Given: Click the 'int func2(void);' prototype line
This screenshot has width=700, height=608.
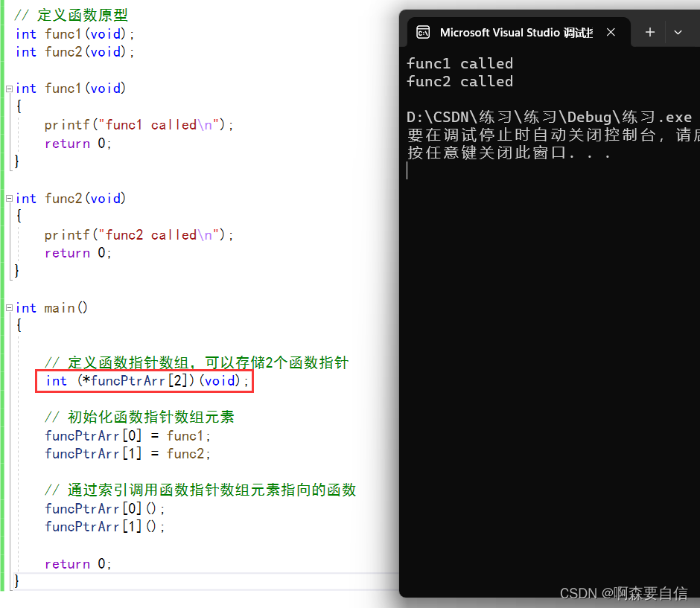Looking at the screenshot, I should pos(74,52).
